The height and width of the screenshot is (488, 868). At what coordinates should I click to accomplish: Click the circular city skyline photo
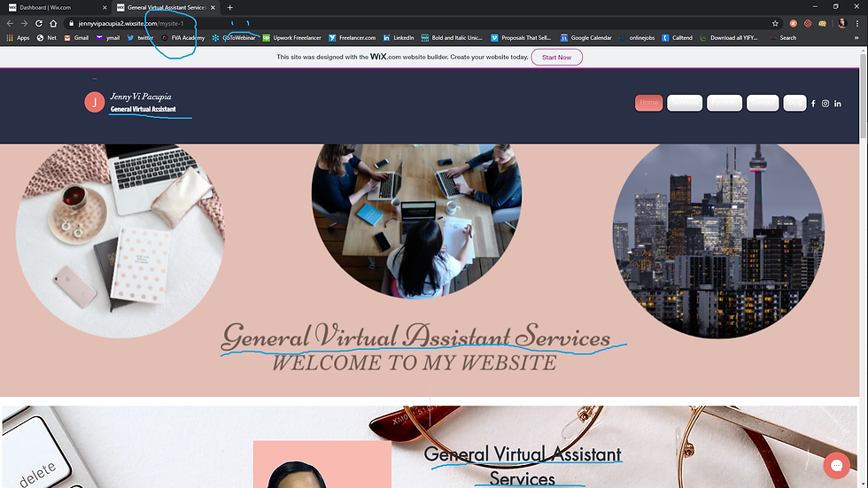718,240
